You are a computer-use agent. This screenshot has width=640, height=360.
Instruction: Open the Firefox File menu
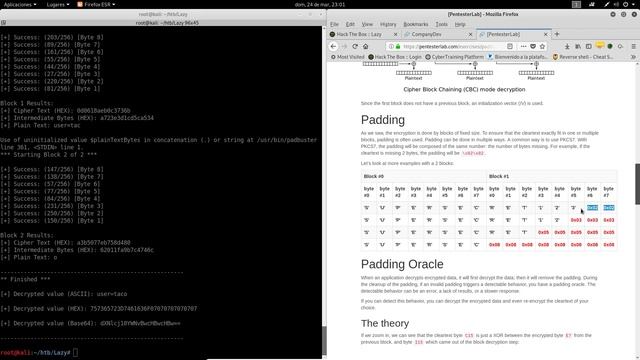click(x=334, y=24)
